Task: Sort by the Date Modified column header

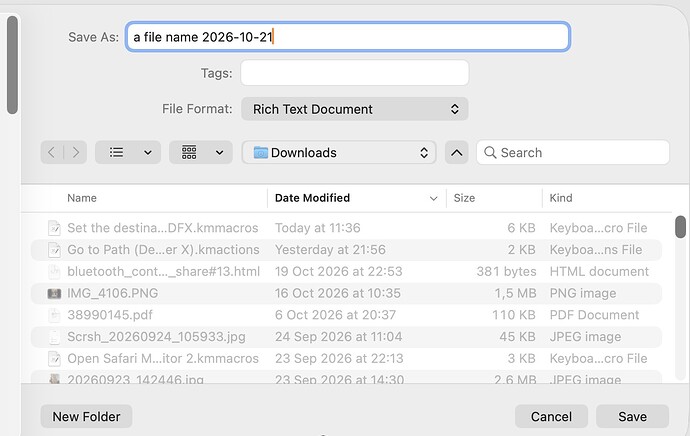Action: tap(312, 198)
